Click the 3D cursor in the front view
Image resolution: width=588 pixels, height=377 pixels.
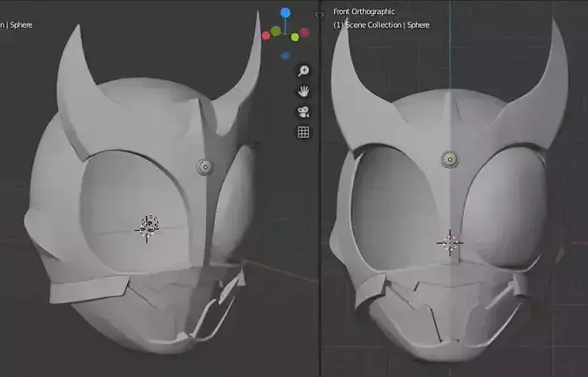[450, 243]
